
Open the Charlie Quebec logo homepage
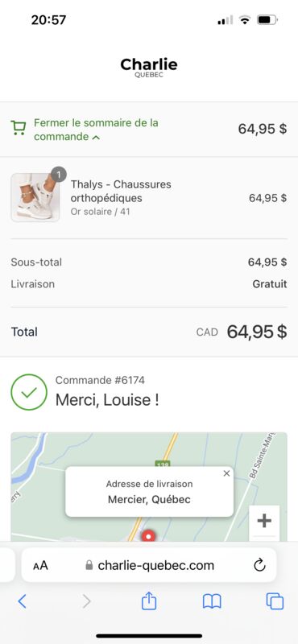tap(149, 67)
